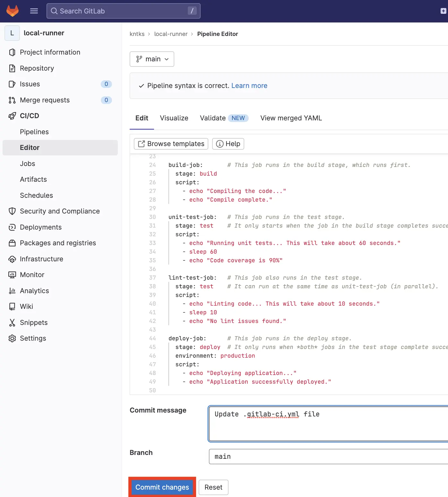Click the Security and Compliance shield icon
The width and height of the screenshot is (448, 497).
point(12,211)
